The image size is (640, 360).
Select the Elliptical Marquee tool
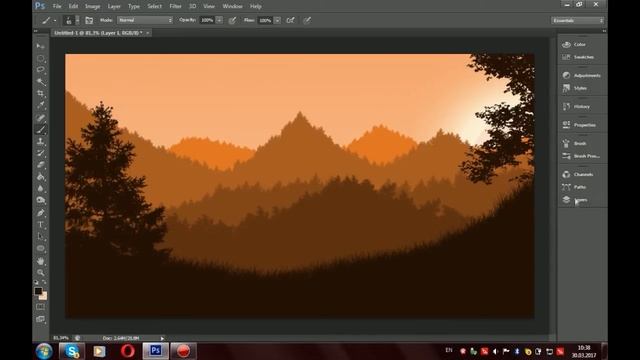pyautogui.click(x=40, y=58)
